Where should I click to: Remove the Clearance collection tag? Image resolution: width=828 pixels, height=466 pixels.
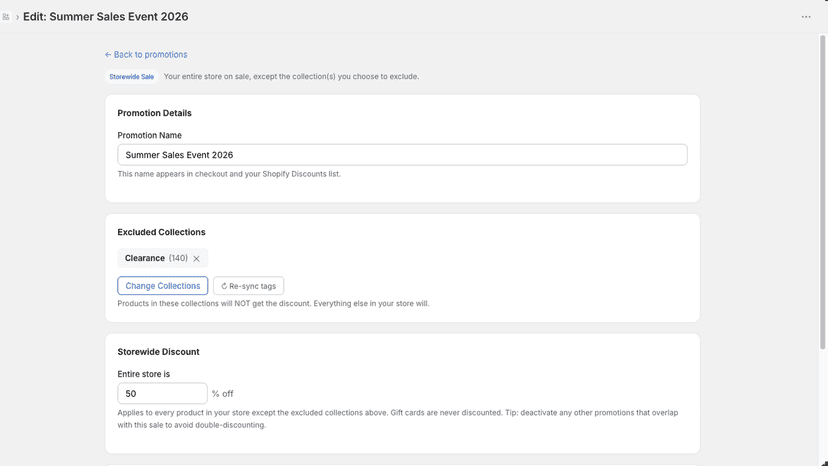196,258
